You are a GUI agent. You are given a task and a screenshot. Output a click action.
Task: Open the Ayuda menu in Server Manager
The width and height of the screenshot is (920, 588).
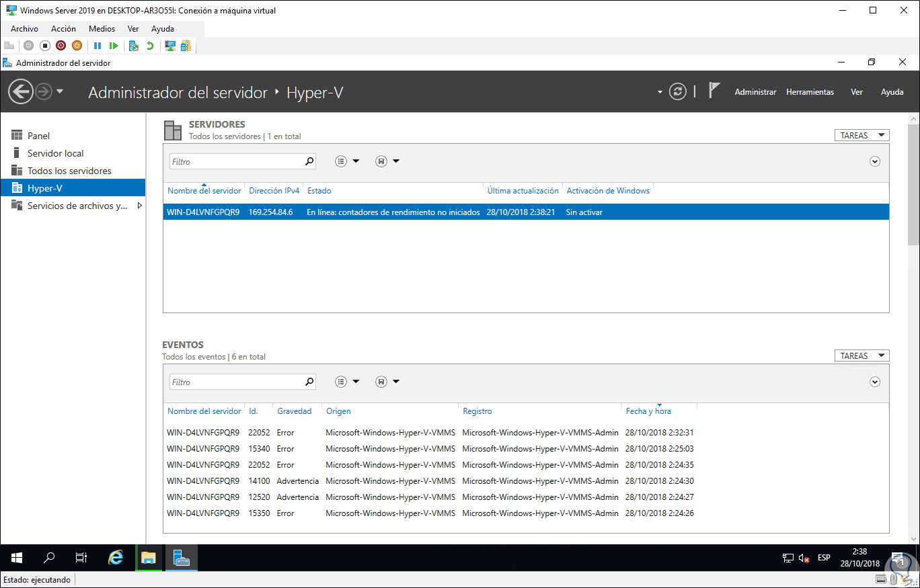[892, 92]
